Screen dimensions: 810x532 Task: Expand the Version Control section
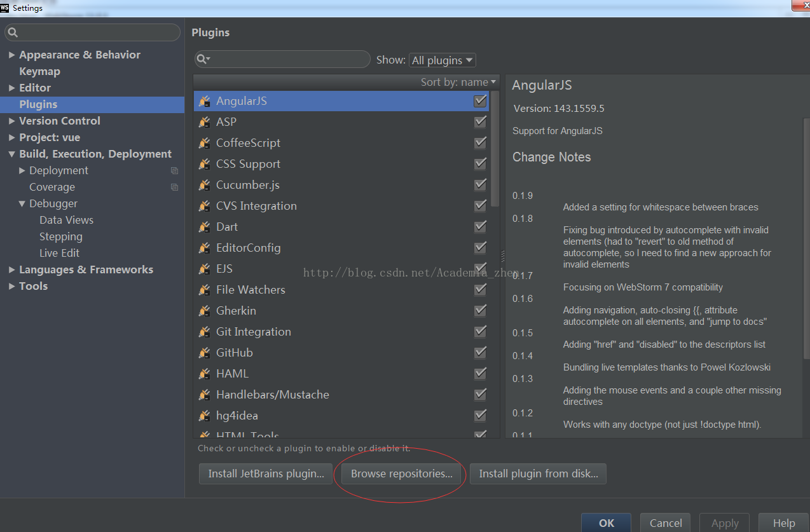[x=11, y=121]
